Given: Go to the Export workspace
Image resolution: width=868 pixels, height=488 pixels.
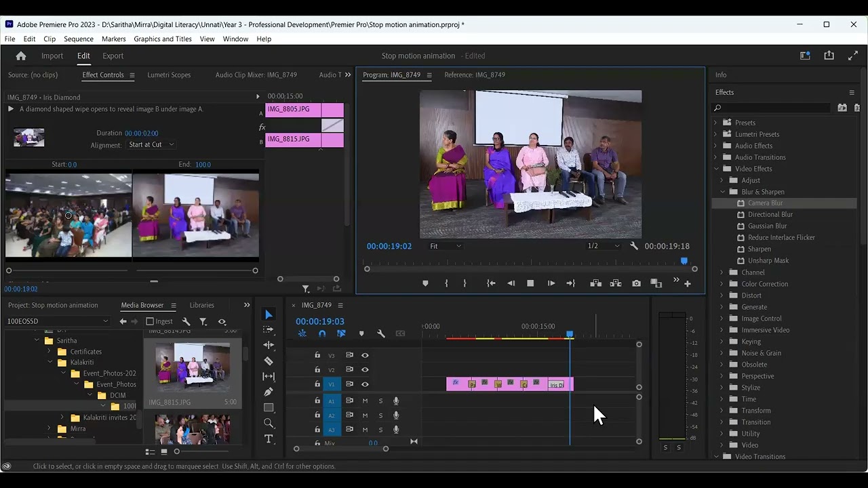Looking at the screenshot, I should (x=113, y=56).
